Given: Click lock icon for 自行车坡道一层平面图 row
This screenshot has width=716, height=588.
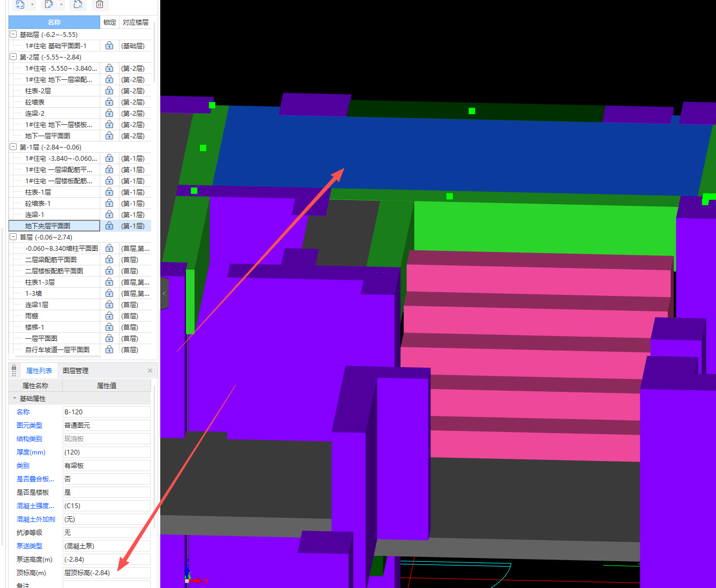Looking at the screenshot, I should click(109, 350).
